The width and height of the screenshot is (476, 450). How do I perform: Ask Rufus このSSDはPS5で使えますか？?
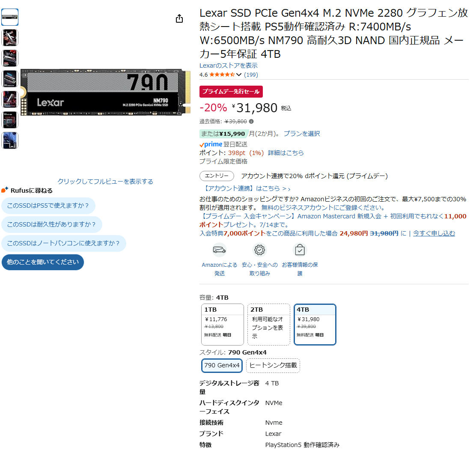[x=48, y=206]
